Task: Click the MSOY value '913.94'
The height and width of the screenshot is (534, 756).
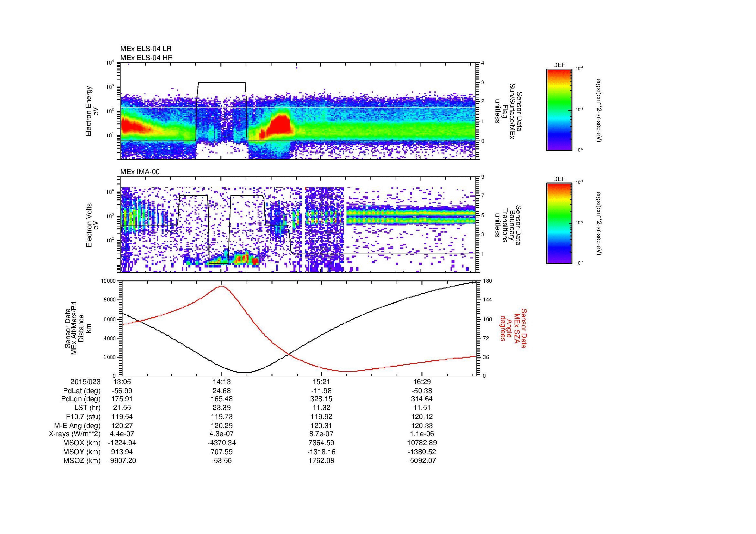Action: (x=122, y=452)
